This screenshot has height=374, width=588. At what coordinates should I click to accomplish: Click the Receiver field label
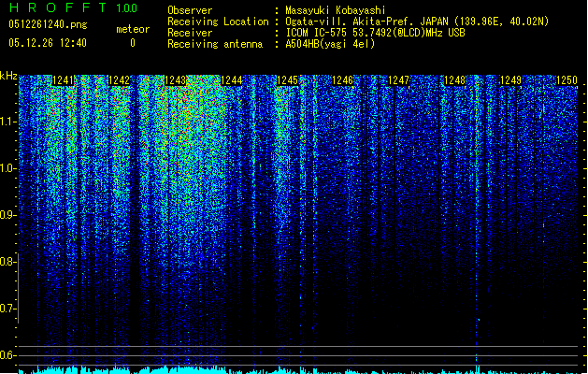(x=190, y=33)
